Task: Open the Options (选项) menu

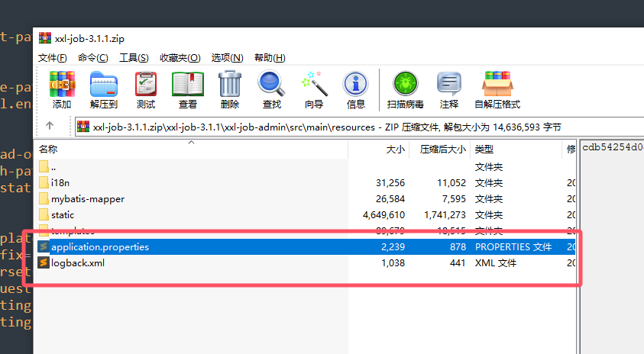Action: click(x=227, y=58)
